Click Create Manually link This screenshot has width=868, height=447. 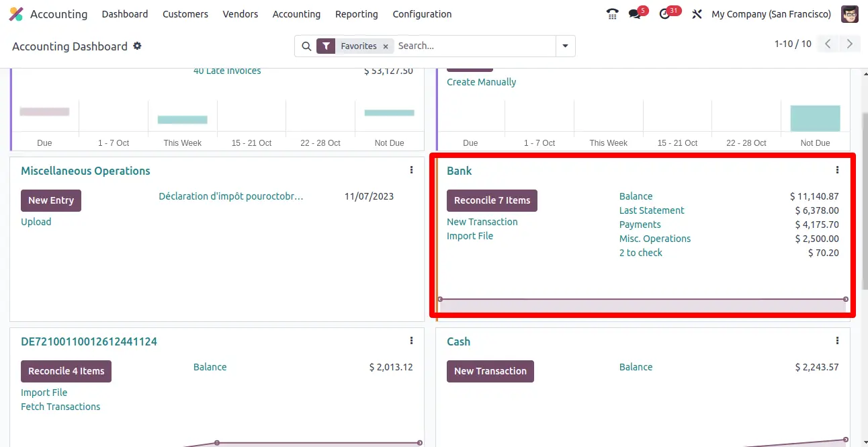[x=482, y=82]
